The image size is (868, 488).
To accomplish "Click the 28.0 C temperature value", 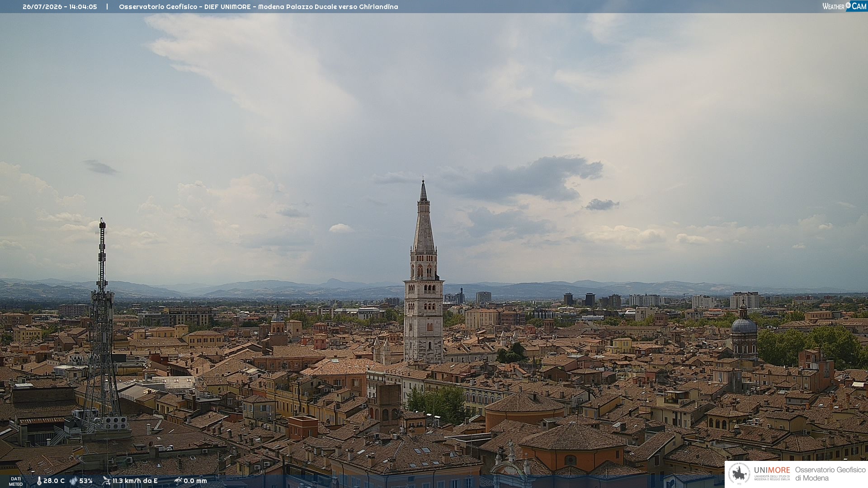I will 54,481.
